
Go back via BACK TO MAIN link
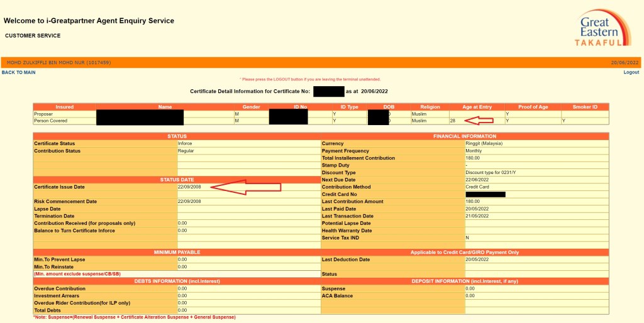tap(19, 73)
